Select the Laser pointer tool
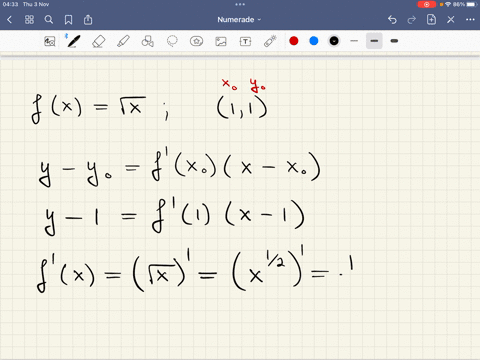Screen dimensions: 480x360 [x=270, y=41]
